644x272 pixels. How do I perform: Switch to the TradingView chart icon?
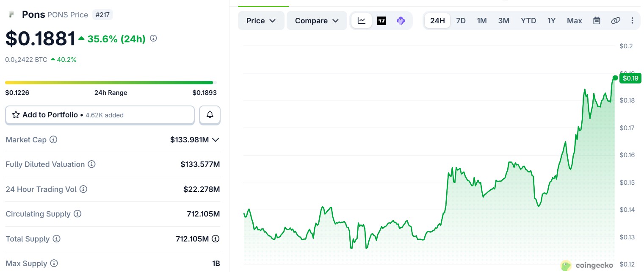(x=381, y=20)
